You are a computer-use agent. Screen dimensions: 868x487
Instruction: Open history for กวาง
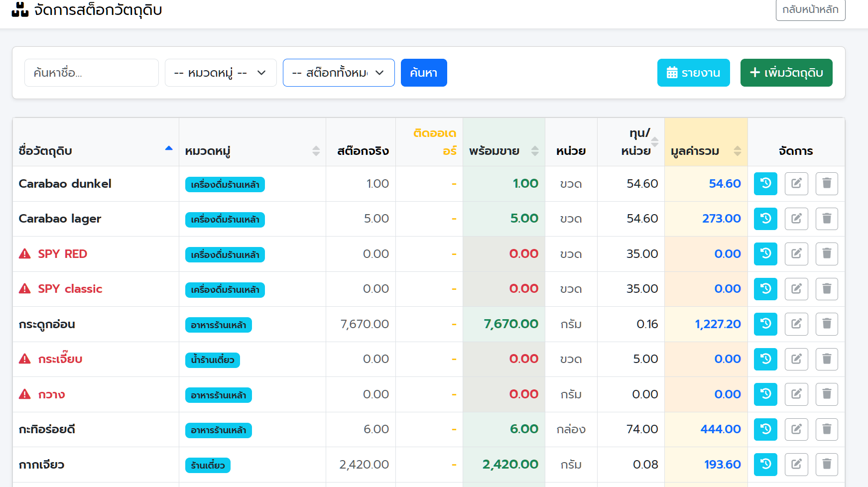coord(765,394)
